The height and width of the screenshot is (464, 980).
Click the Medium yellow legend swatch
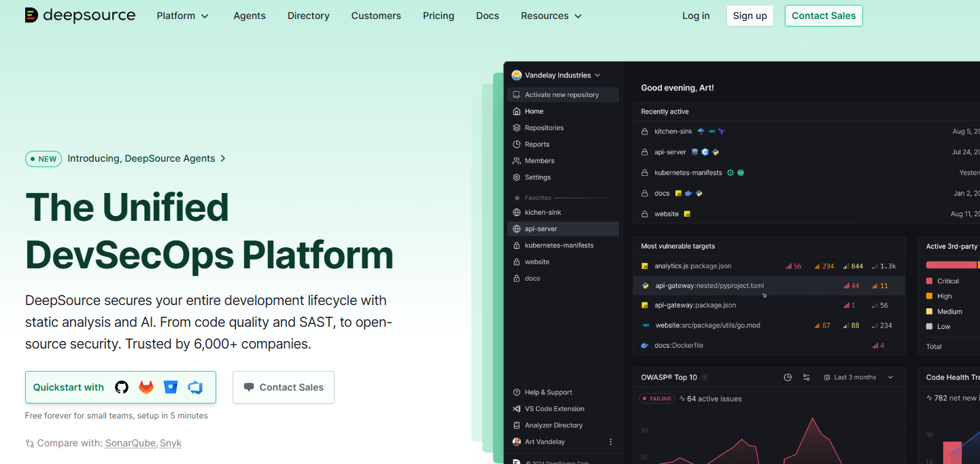tap(930, 312)
